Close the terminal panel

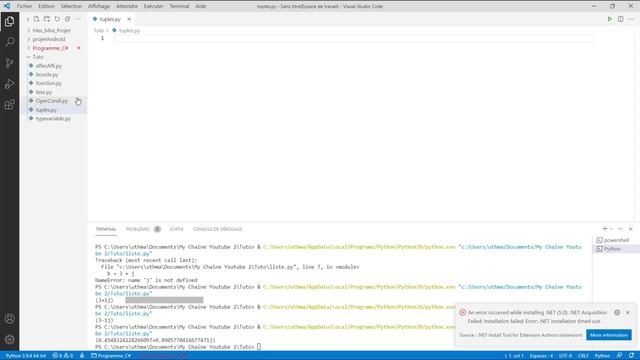coord(631,229)
